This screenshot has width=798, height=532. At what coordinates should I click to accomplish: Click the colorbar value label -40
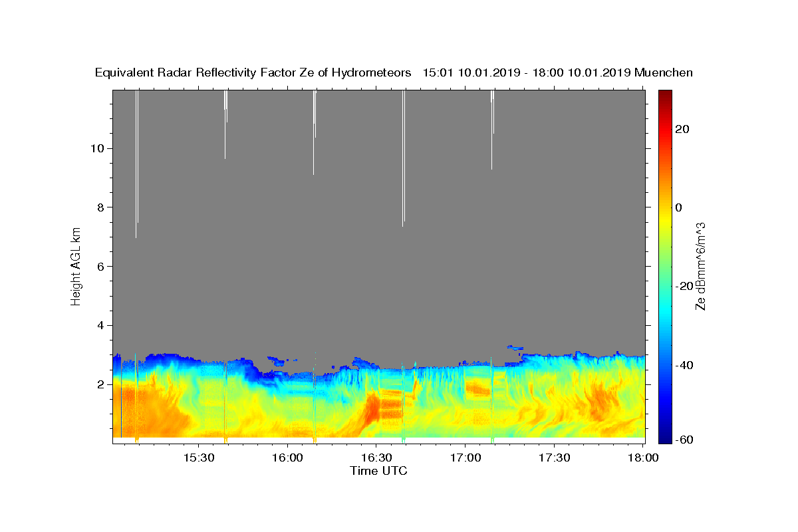tap(683, 365)
